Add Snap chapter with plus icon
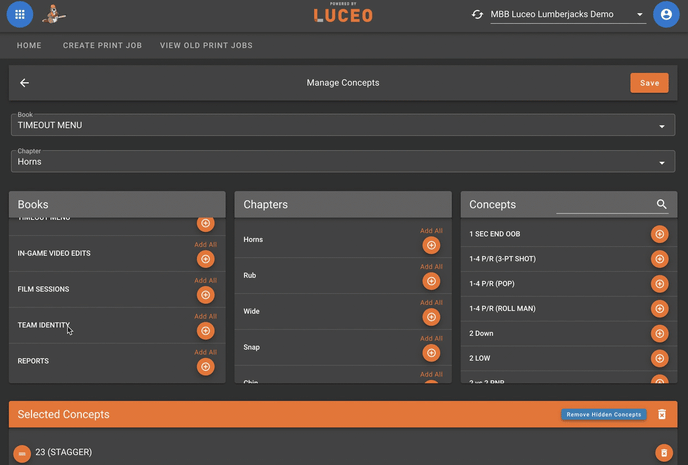 pyautogui.click(x=431, y=353)
